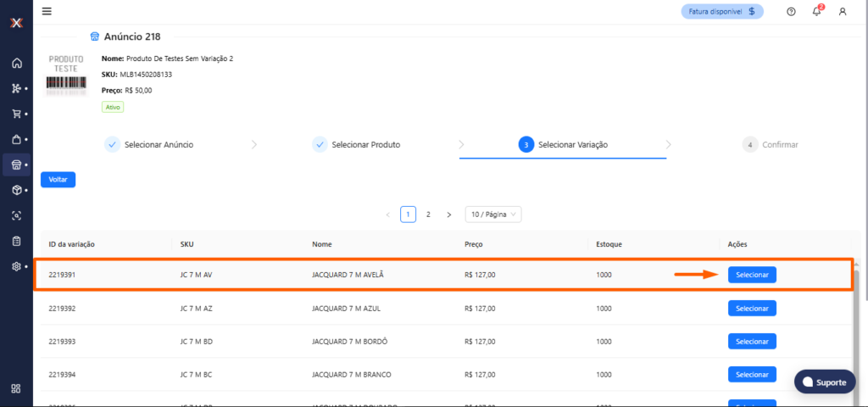Go to page 2 of variations
This screenshot has height=407, width=868.
[428, 215]
